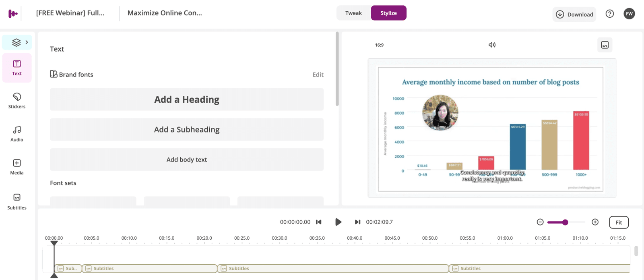
Task: Click the chart title in preview
Action: click(x=491, y=82)
